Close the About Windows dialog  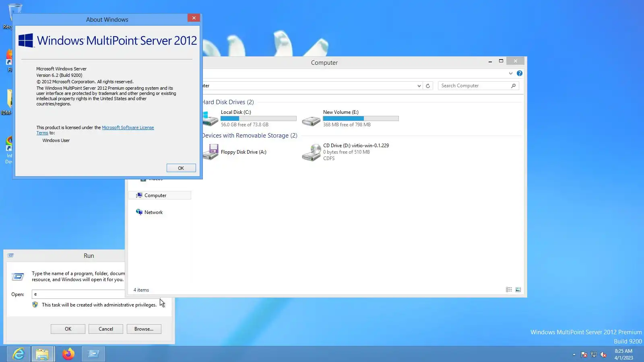194,18
